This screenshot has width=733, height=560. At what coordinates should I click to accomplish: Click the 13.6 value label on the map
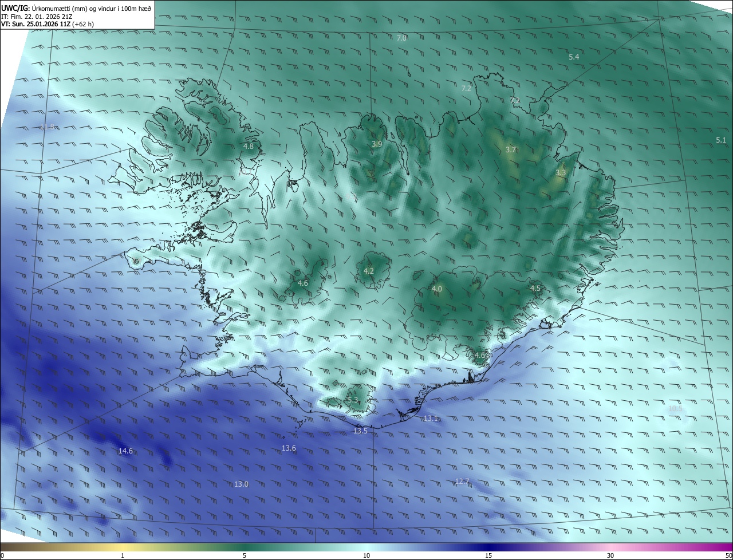click(289, 448)
